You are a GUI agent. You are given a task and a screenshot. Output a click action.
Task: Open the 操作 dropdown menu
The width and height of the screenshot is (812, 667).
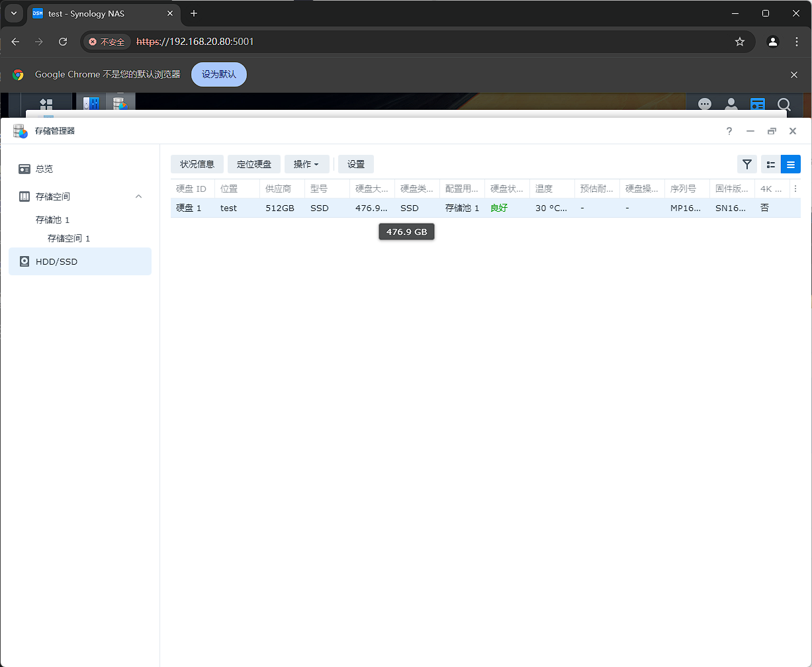[306, 164]
